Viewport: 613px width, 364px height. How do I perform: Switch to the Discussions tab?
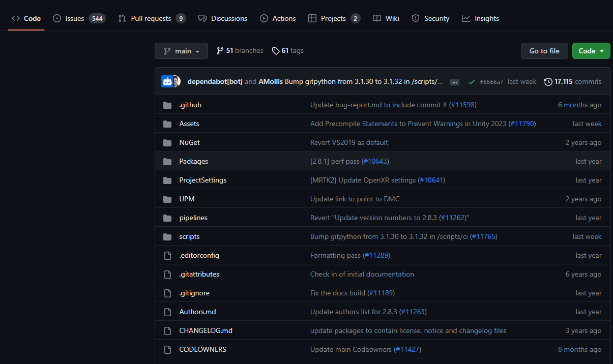click(x=223, y=18)
